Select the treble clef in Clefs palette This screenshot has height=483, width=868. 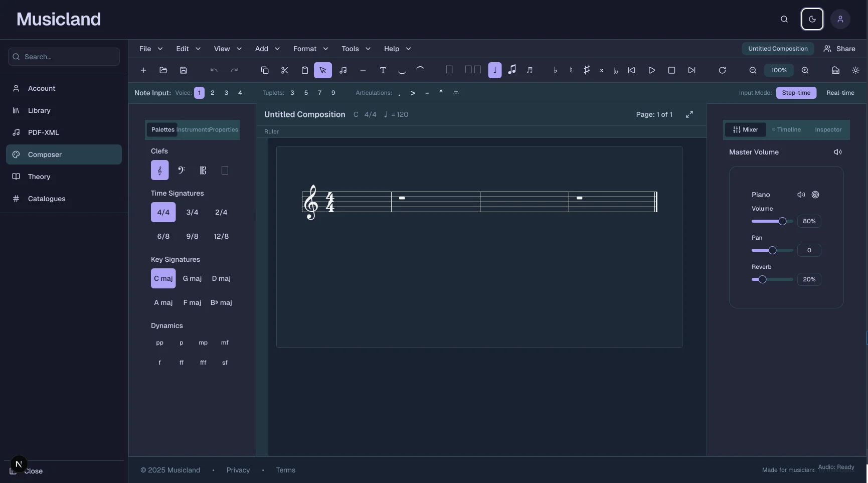(x=159, y=170)
